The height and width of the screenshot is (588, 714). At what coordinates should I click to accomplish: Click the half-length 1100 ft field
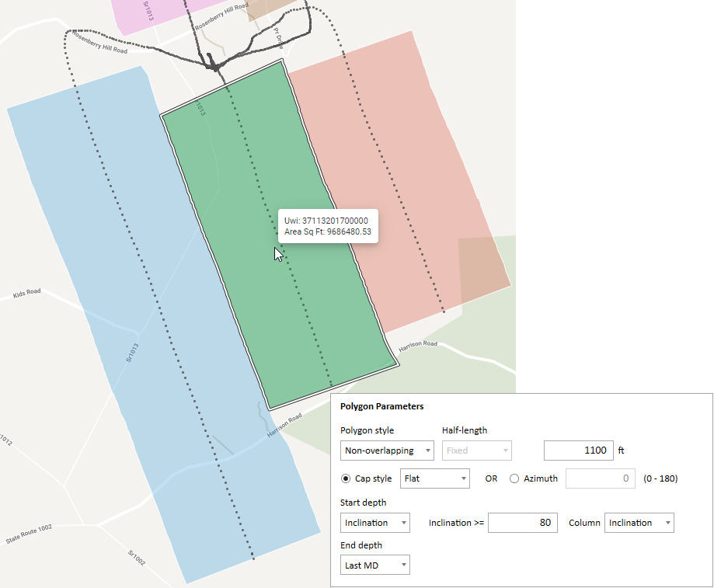point(578,451)
